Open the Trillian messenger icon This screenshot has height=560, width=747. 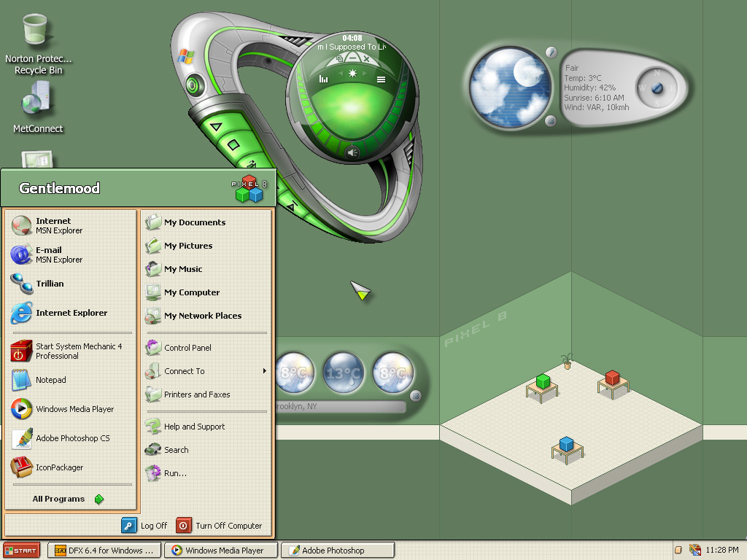(22, 284)
